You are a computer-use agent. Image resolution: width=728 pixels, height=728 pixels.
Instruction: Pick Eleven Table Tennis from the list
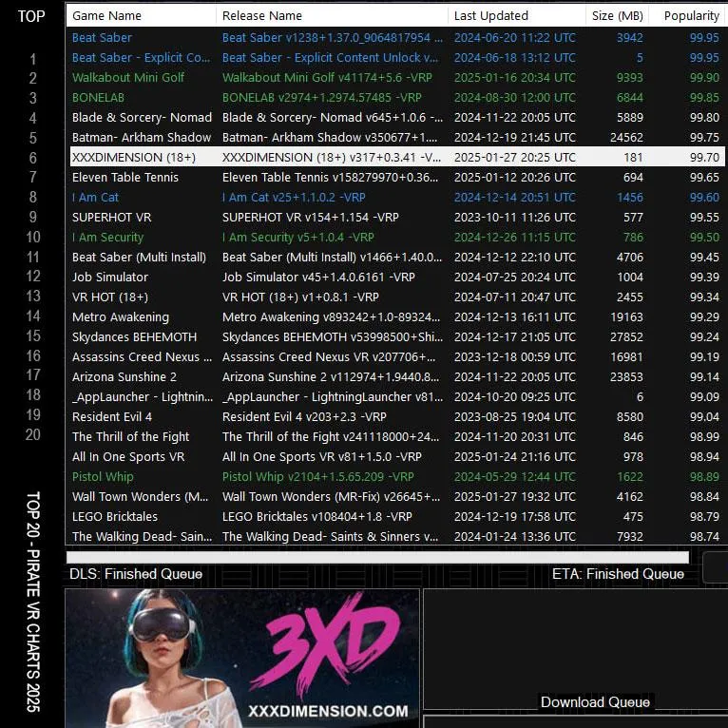[125, 178]
